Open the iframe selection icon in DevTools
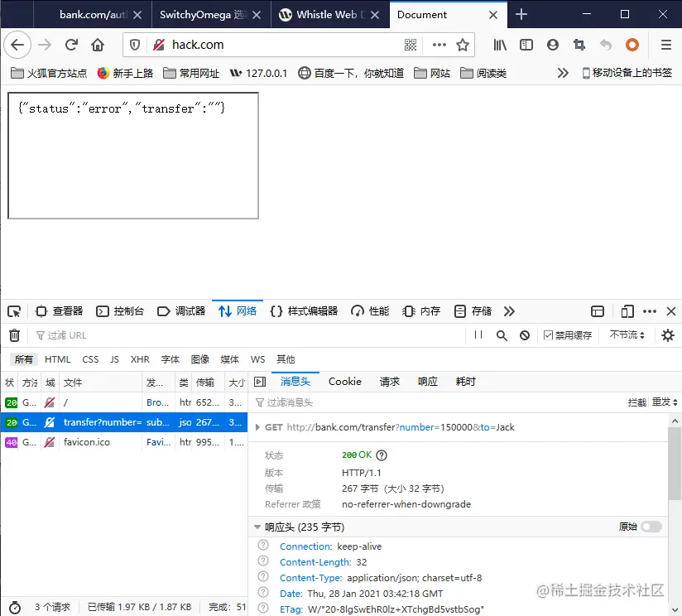The height and width of the screenshot is (616, 682). [x=598, y=311]
